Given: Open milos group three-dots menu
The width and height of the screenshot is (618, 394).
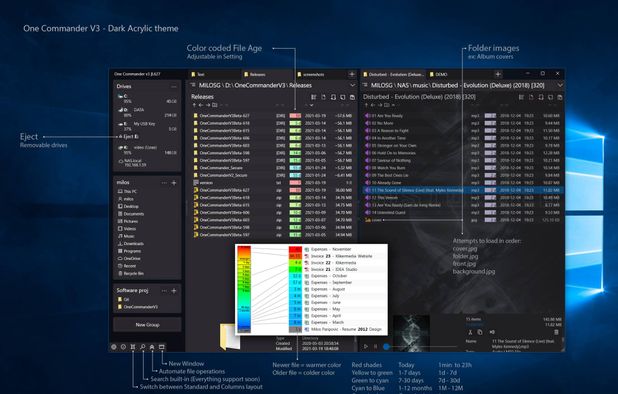Looking at the screenshot, I should click(x=164, y=183).
